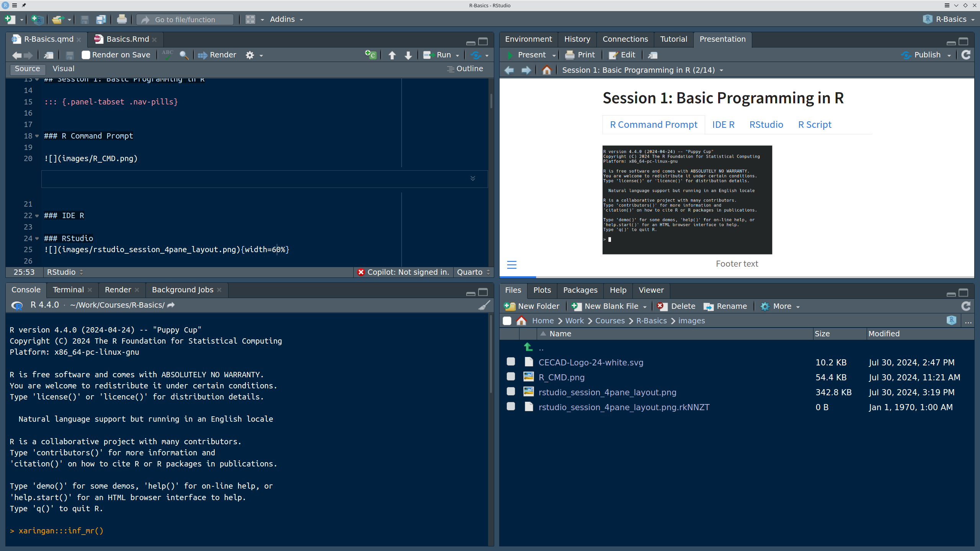Click the slide menu hamburger icon
This screenshot has width=980, height=551.
tap(512, 265)
